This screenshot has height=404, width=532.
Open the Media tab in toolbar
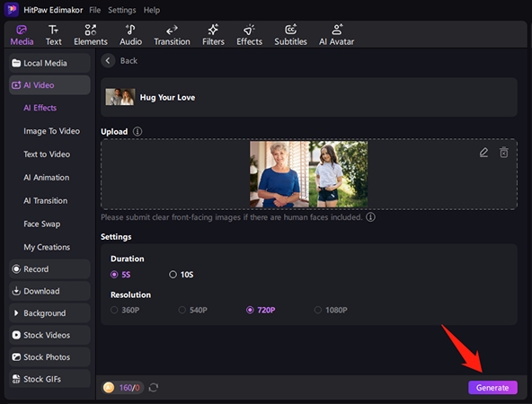[22, 35]
